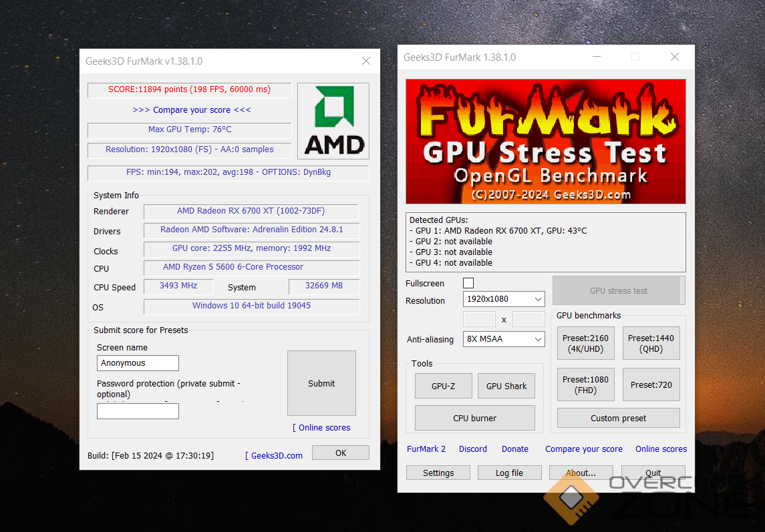Viewport: 765px width, 532px height.
Task: Launch the GPU Shark tool
Action: pos(506,386)
